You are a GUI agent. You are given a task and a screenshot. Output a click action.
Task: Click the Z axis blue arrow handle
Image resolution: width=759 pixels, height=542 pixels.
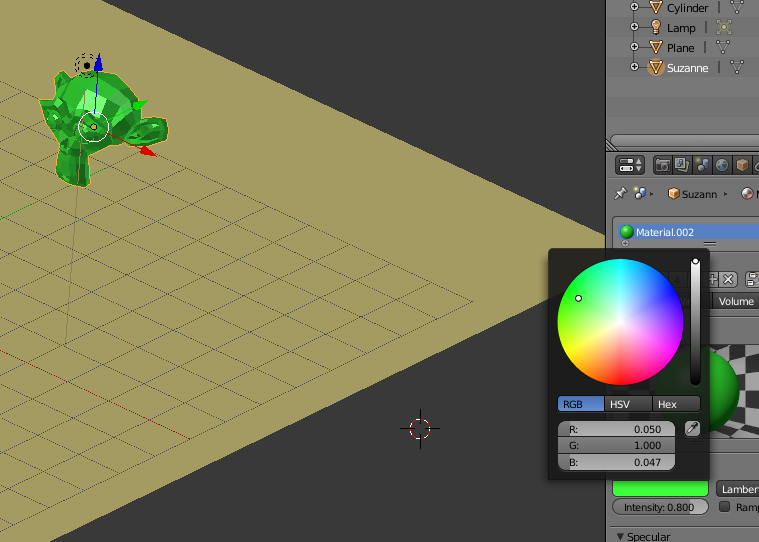[x=98, y=62]
